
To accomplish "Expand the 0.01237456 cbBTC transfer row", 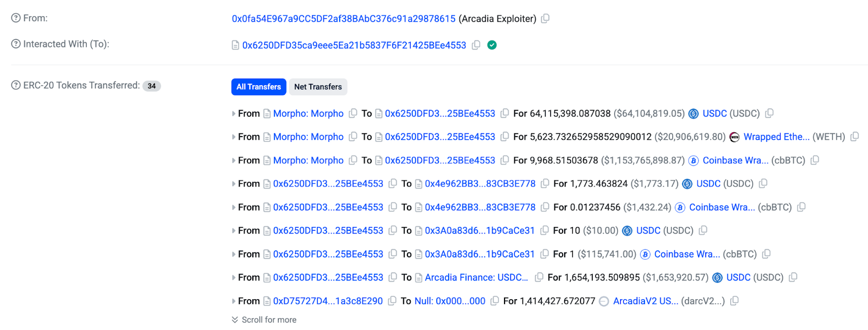I will [234, 208].
